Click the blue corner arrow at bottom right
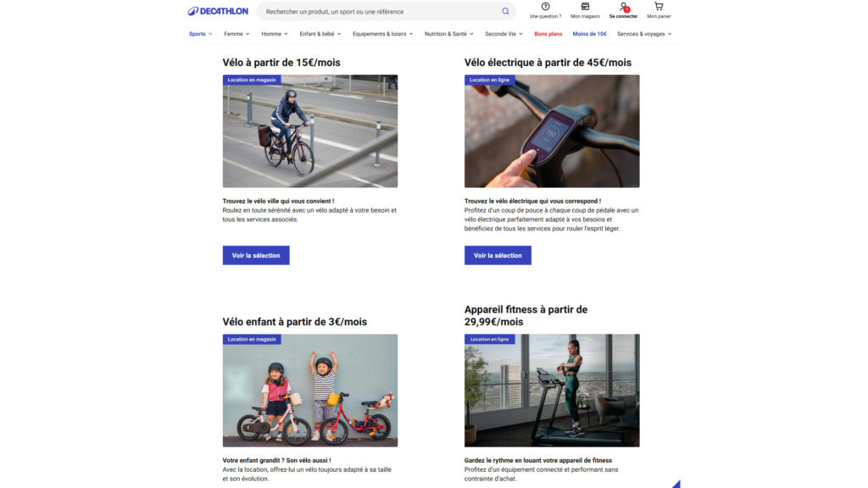The image size is (868, 488). [x=676, y=484]
